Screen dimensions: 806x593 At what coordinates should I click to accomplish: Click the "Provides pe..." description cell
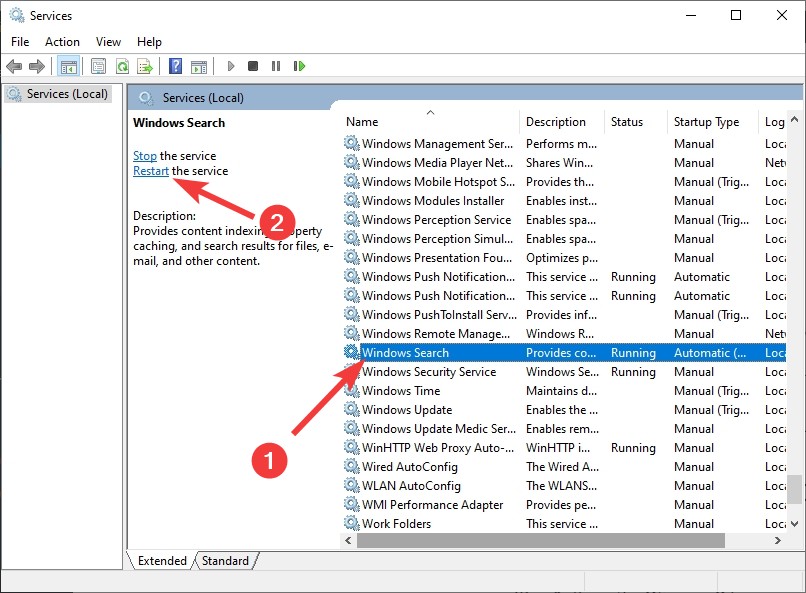(561, 505)
